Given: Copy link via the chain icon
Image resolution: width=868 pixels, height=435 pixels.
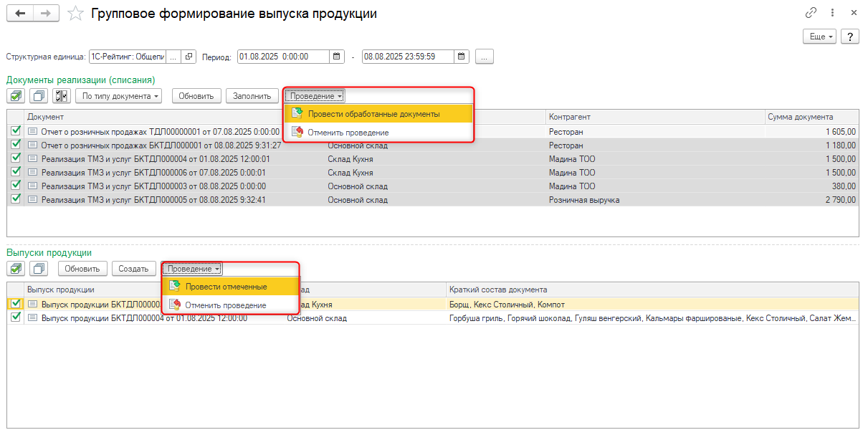Looking at the screenshot, I should pos(811,13).
